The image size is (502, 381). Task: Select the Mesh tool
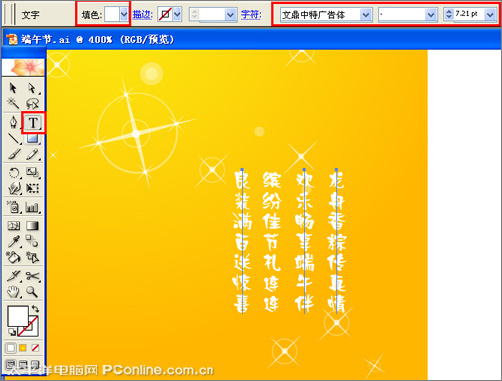pos(13,226)
